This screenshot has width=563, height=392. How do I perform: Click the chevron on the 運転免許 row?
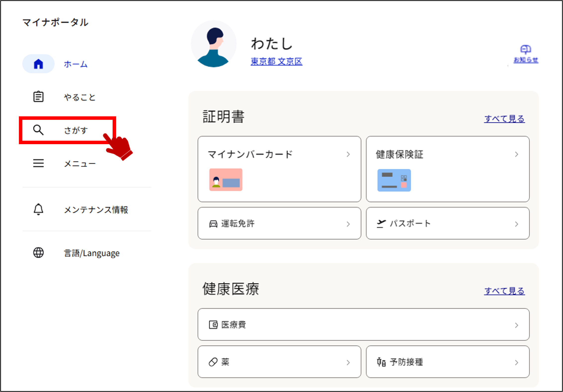pyautogui.click(x=348, y=224)
